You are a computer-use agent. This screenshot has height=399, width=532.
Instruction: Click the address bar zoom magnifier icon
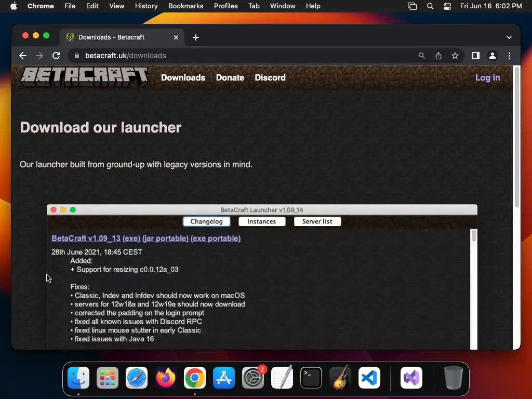click(421, 56)
